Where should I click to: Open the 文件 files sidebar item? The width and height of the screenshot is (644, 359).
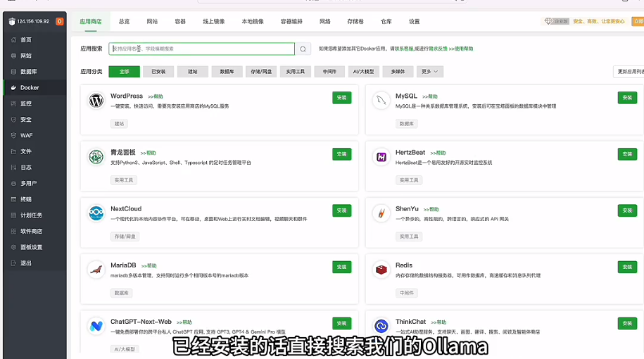(x=34, y=151)
